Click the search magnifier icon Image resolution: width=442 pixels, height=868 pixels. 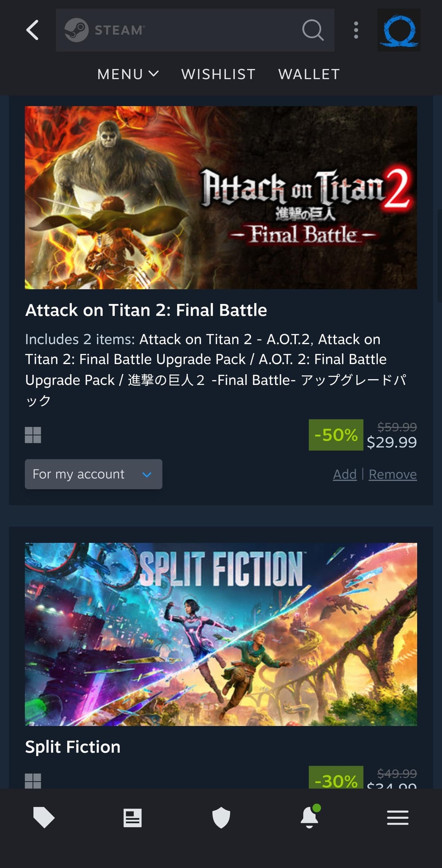click(x=313, y=30)
